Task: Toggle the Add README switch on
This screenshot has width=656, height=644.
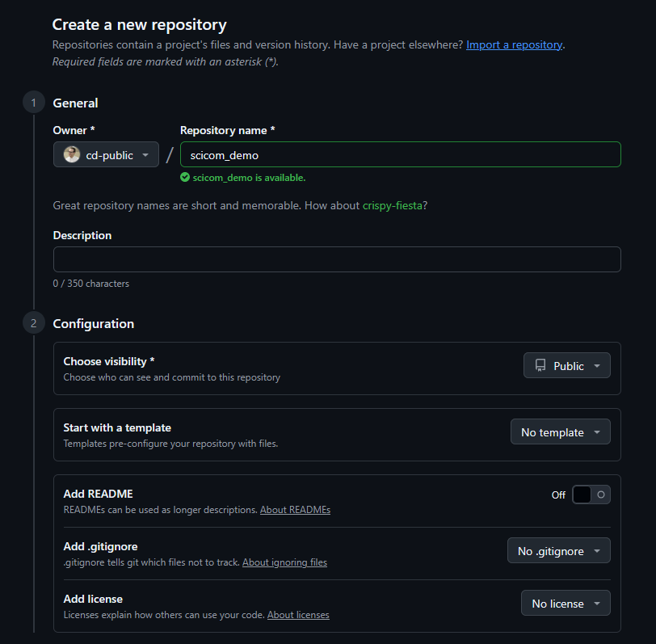Action: (x=591, y=495)
